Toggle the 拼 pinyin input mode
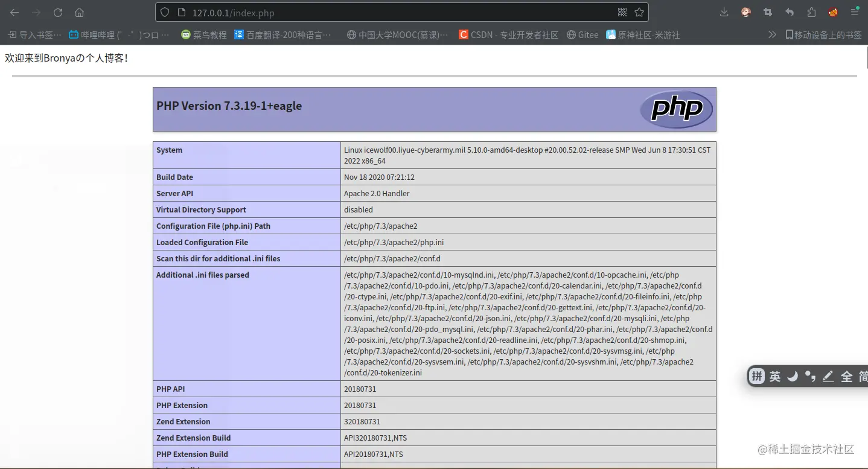The image size is (868, 469). [757, 376]
